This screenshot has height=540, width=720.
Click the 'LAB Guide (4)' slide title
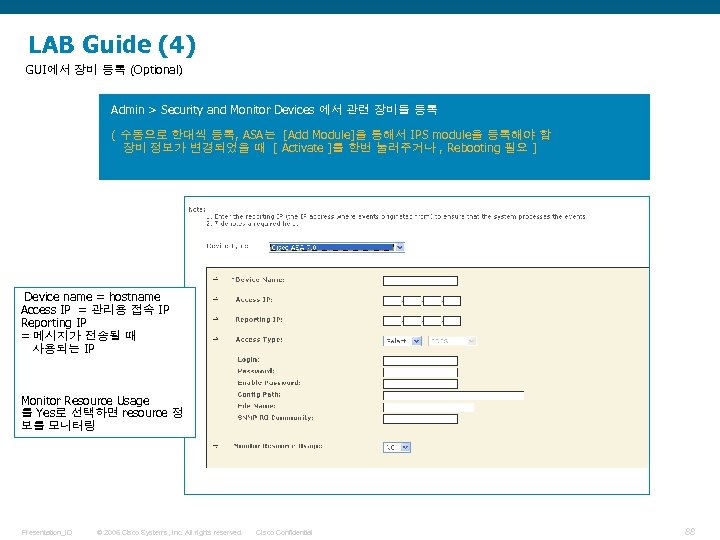pyautogui.click(x=112, y=45)
